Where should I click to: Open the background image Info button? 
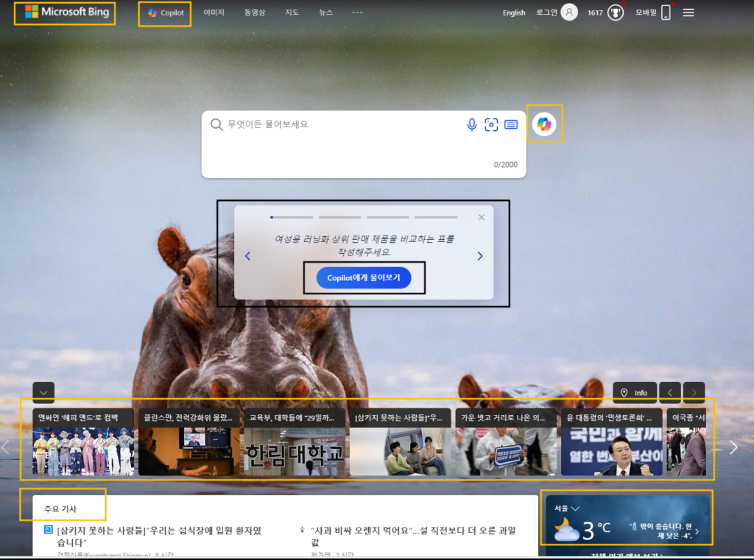click(x=635, y=393)
